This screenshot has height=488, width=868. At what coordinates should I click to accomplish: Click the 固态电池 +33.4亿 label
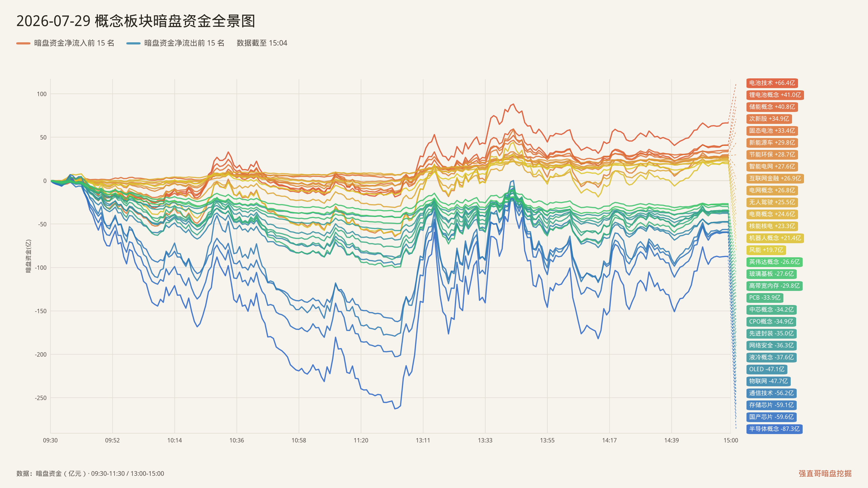(772, 131)
